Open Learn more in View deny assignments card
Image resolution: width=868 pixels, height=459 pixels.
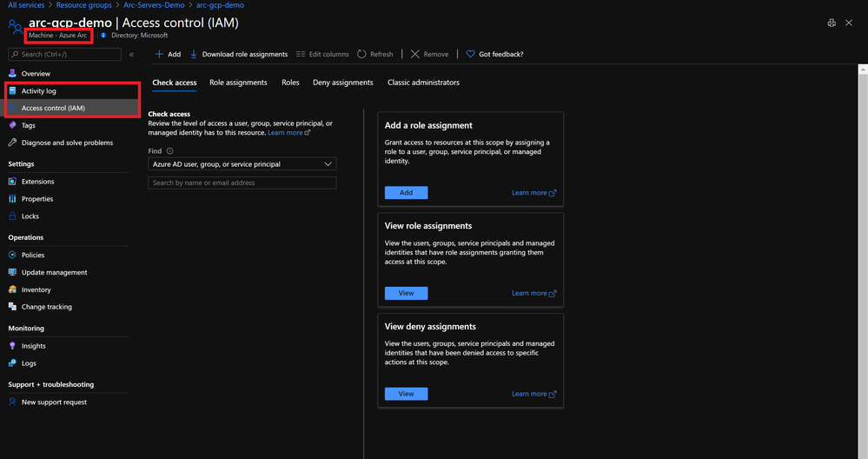pyautogui.click(x=533, y=394)
